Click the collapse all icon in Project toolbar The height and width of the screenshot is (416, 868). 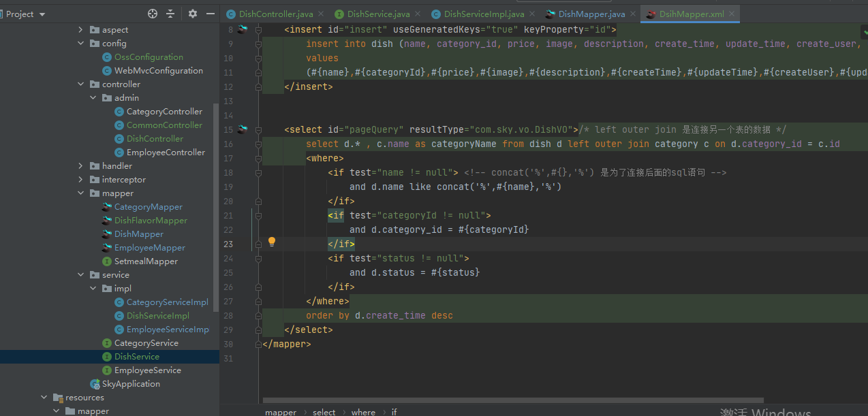[170, 14]
